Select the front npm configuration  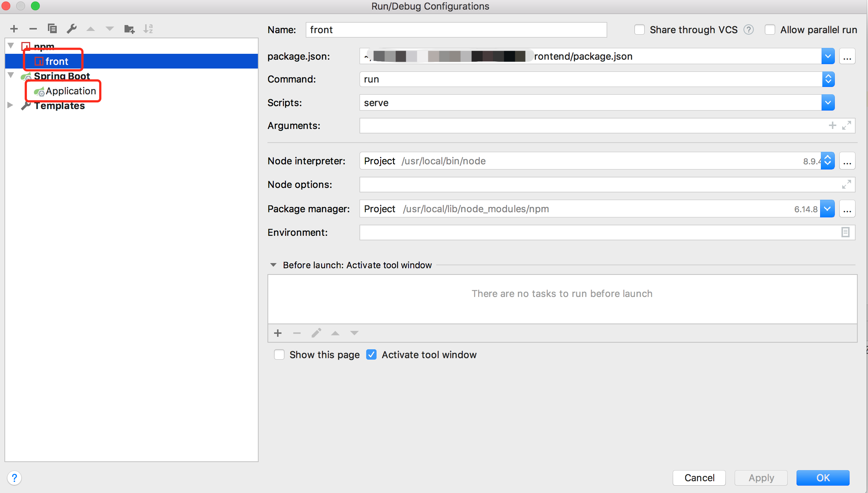57,61
